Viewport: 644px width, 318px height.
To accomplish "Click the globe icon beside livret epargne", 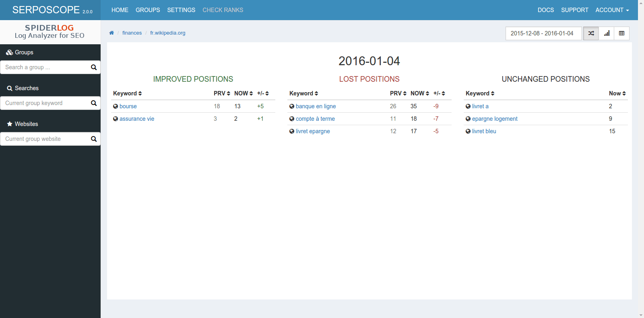I will pos(292,131).
